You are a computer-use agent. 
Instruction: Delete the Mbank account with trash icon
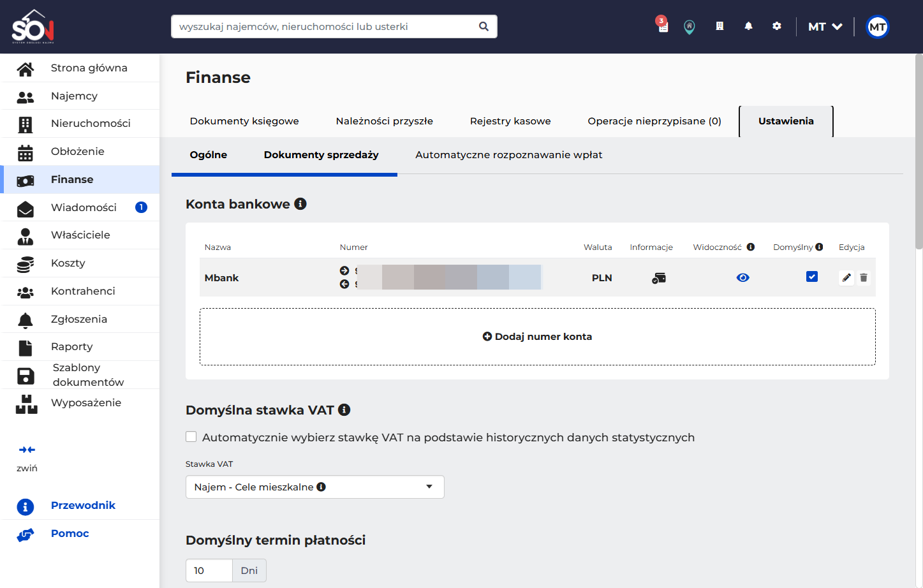click(x=864, y=277)
